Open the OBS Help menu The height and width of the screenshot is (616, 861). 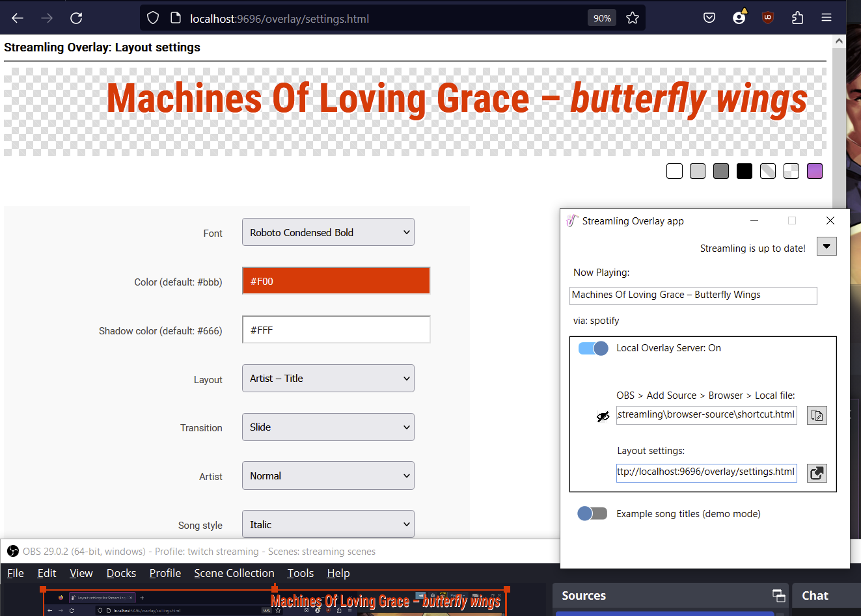[338, 573]
